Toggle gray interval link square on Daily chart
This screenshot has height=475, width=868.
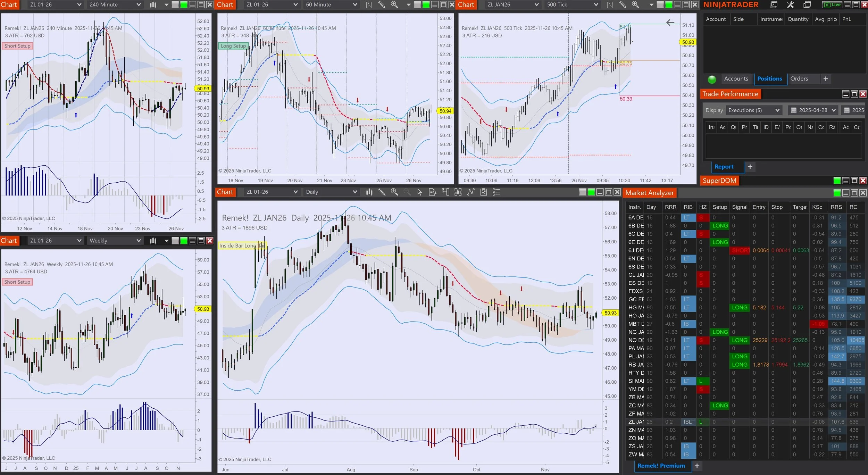583,192
